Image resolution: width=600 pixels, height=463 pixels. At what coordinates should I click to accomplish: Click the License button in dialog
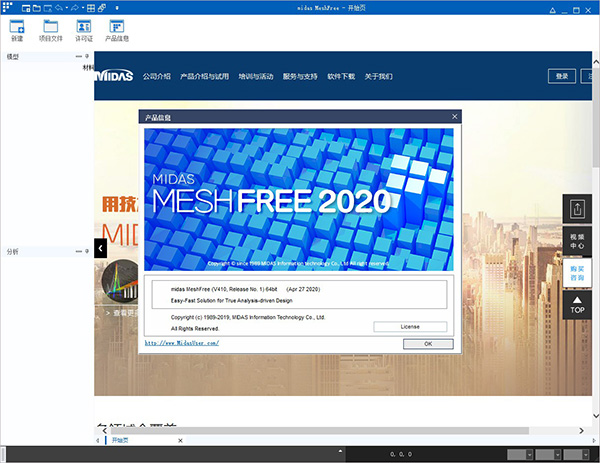[x=410, y=327]
